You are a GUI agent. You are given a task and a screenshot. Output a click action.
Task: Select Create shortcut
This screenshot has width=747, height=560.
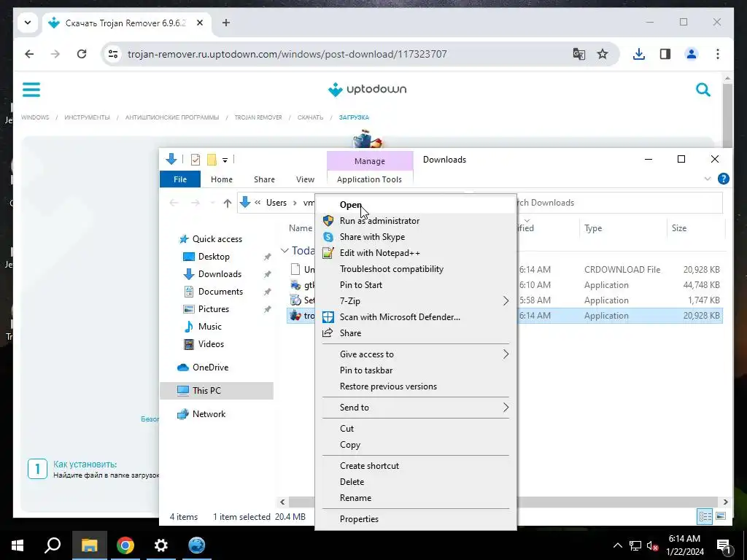[415, 466]
